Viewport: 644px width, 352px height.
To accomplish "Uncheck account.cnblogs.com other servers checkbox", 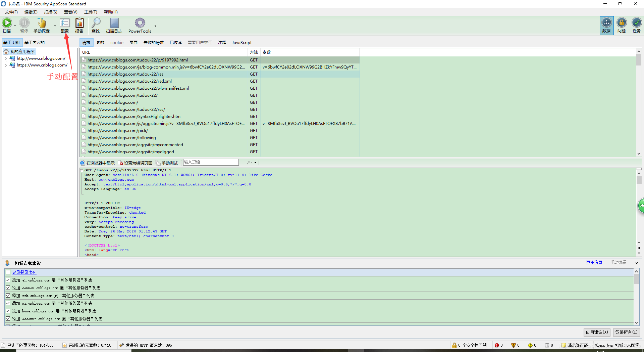I will (8, 318).
